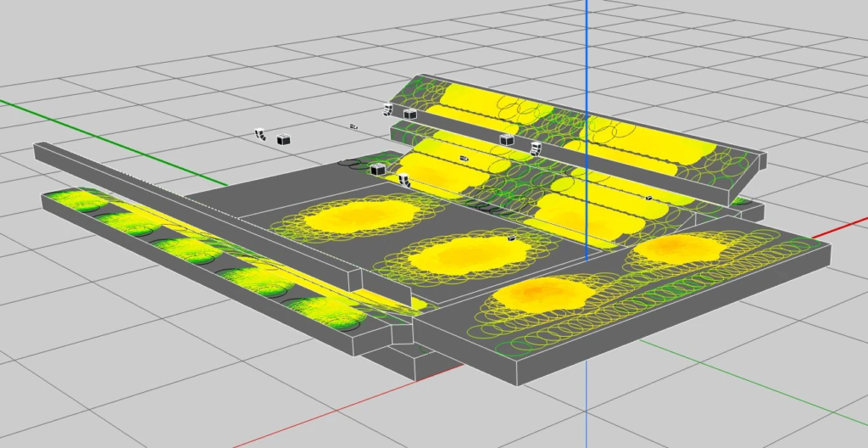
Task: Click the green coverage dome nearest the front steps
Action: [x=326, y=314]
